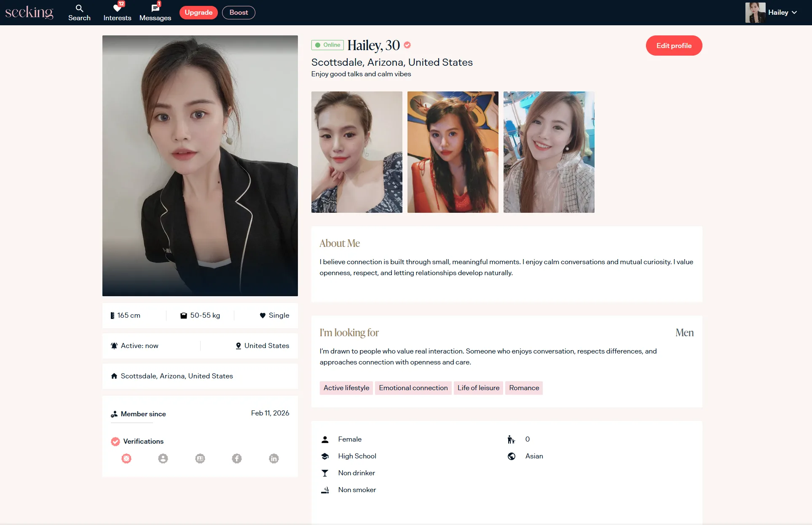
Task: Select the Emotional connection tag
Action: (413, 388)
